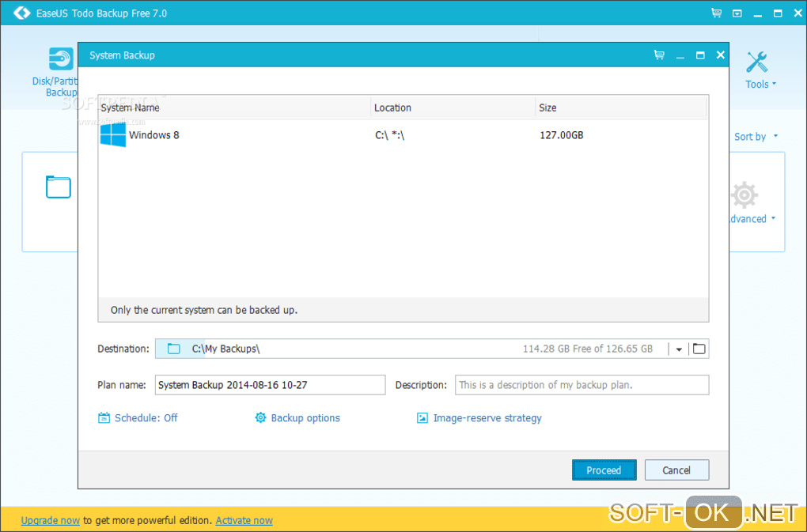
Task: Sort by the Size column header
Action: click(621, 108)
